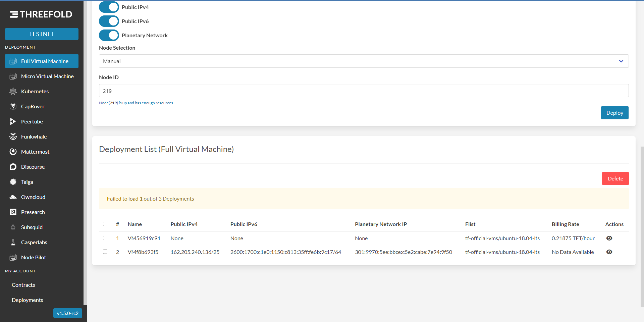The height and width of the screenshot is (322, 644).
Task: Expand the Manual selection chevron
Action: (x=622, y=61)
